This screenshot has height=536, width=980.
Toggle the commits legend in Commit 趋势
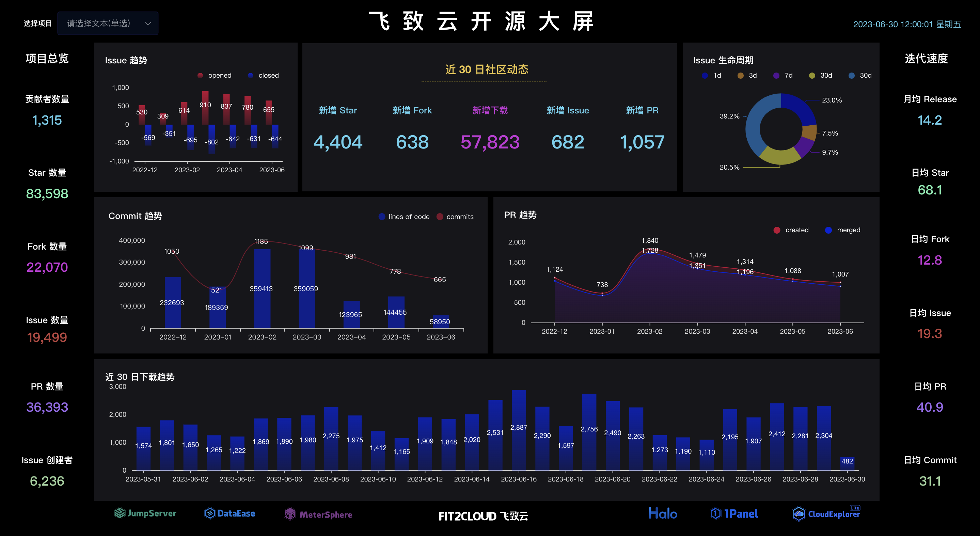coord(455,217)
